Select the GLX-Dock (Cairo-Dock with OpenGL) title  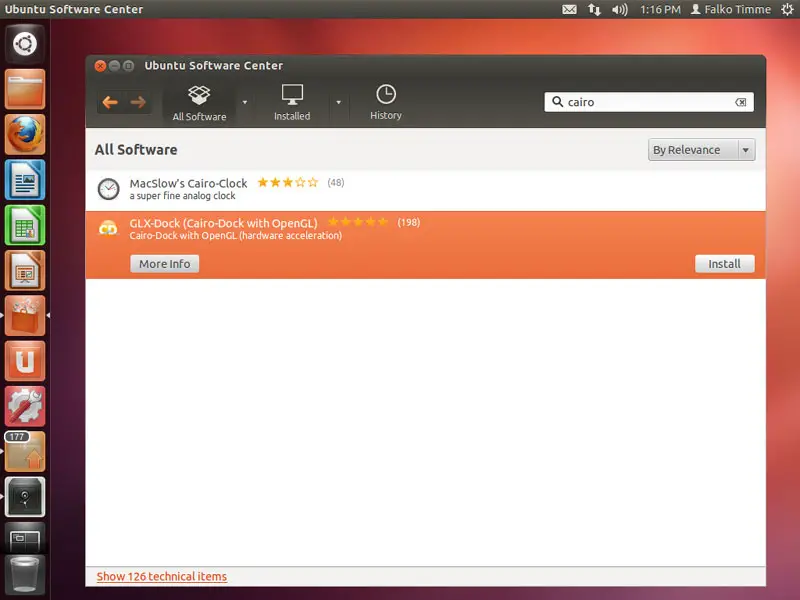click(x=223, y=223)
